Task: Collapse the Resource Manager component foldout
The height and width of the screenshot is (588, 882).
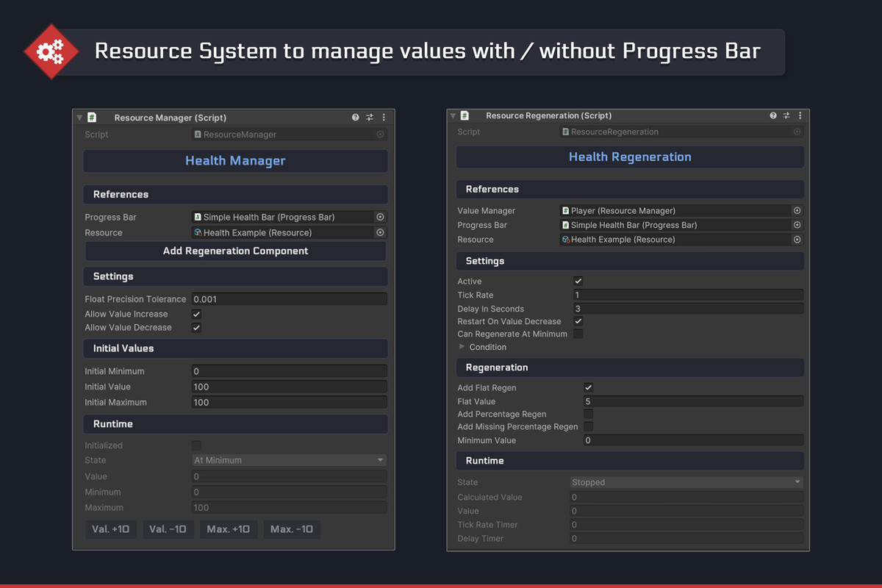Action: pos(79,118)
